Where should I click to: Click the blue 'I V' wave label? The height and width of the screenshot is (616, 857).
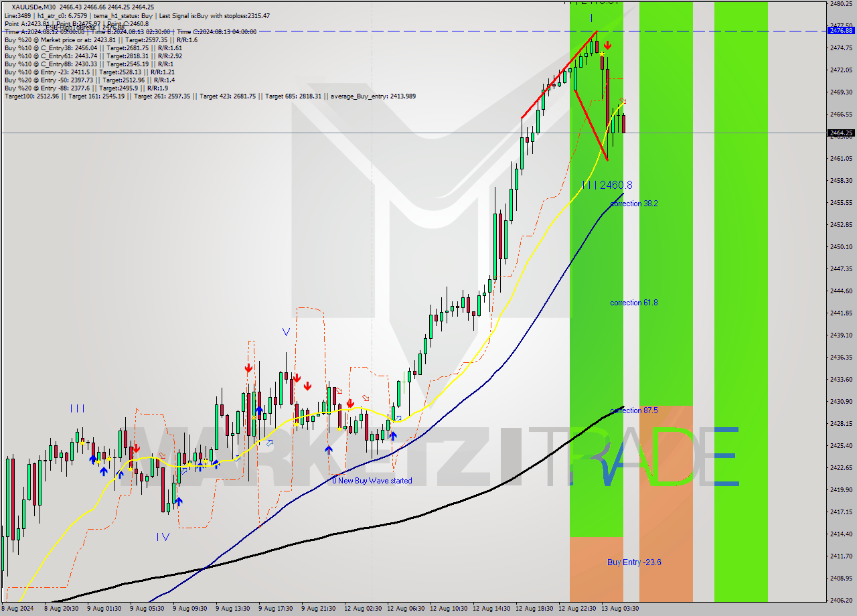(163, 536)
